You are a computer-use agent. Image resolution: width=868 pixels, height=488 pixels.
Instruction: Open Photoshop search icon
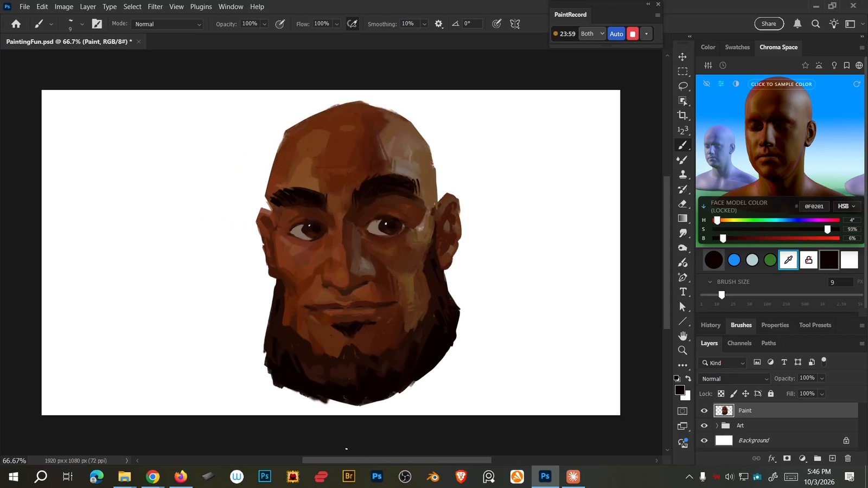(x=815, y=24)
